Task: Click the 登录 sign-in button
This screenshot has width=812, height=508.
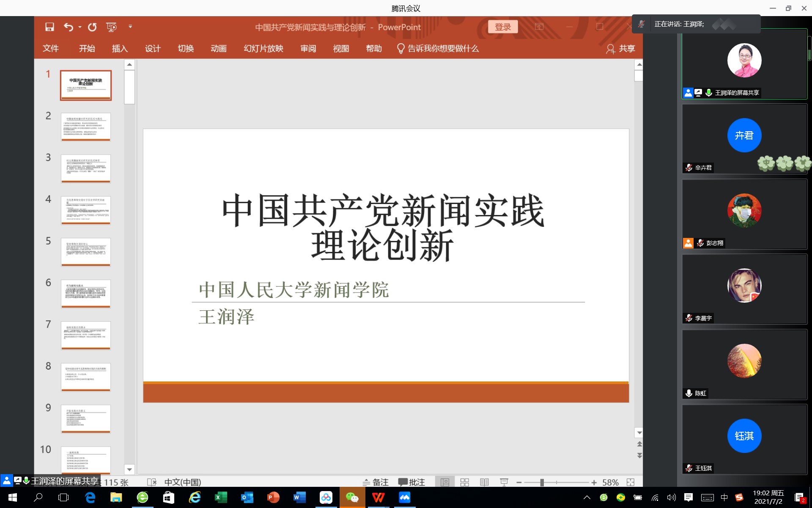Action: [x=502, y=27]
